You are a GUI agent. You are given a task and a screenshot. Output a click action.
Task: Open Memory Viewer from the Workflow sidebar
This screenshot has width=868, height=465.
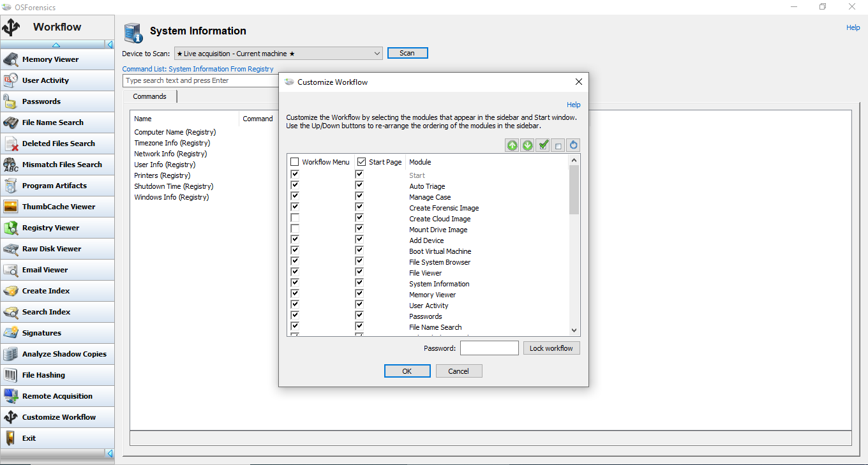(x=57, y=59)
